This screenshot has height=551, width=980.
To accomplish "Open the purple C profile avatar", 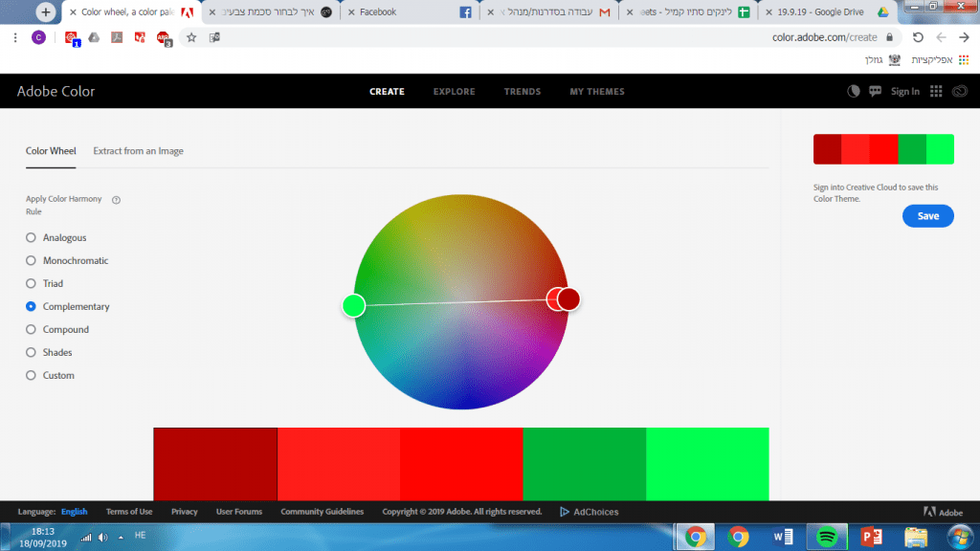I will click(x=38, y=37).
